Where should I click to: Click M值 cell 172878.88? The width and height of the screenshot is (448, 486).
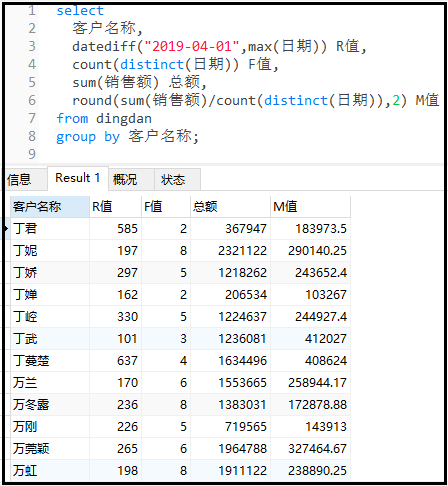click(310, 405)
